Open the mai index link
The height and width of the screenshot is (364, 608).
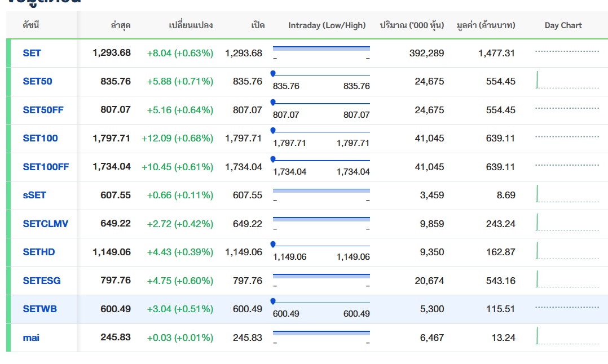pyautogui.click(x=31, y=338)
